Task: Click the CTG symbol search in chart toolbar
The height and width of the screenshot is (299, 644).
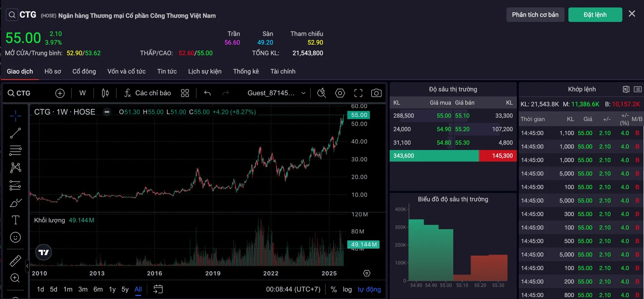Action: click(19, 93)
